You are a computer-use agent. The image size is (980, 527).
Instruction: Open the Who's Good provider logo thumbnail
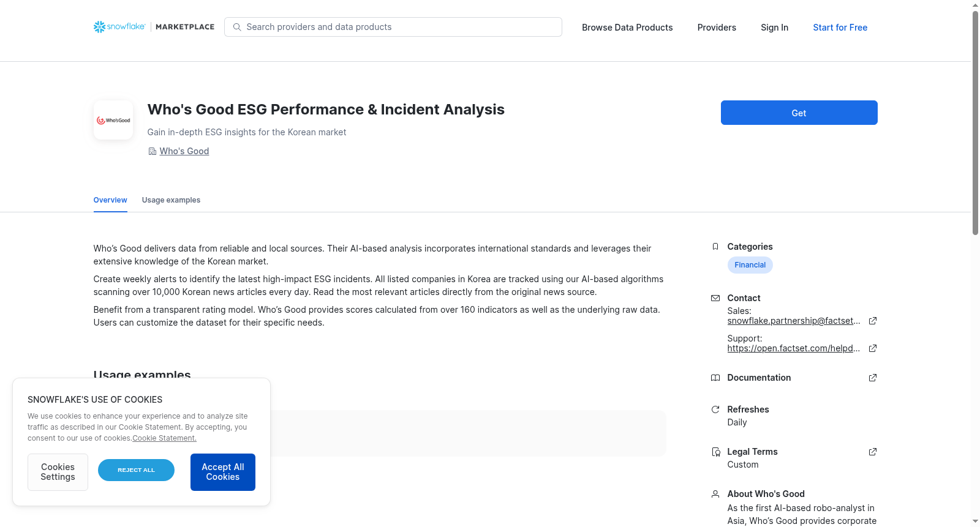pyautogui.click(x=113, y=120)
